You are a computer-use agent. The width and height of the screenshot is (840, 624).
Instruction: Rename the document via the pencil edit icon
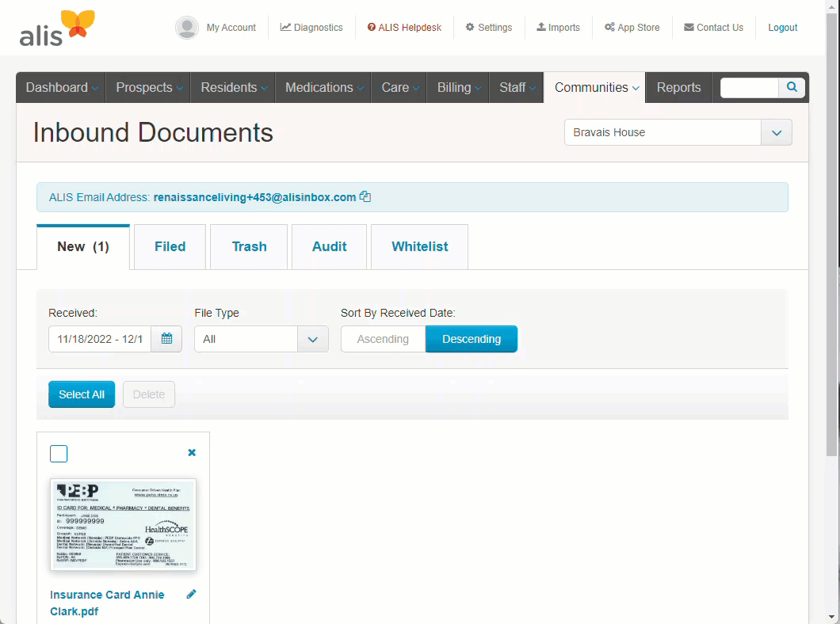pos(191,594)
